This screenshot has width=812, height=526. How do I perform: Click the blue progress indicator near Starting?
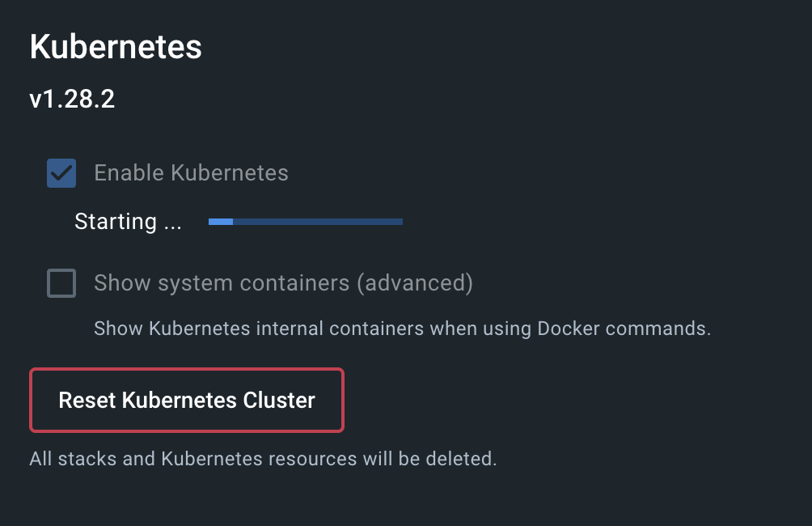[220, 221]
